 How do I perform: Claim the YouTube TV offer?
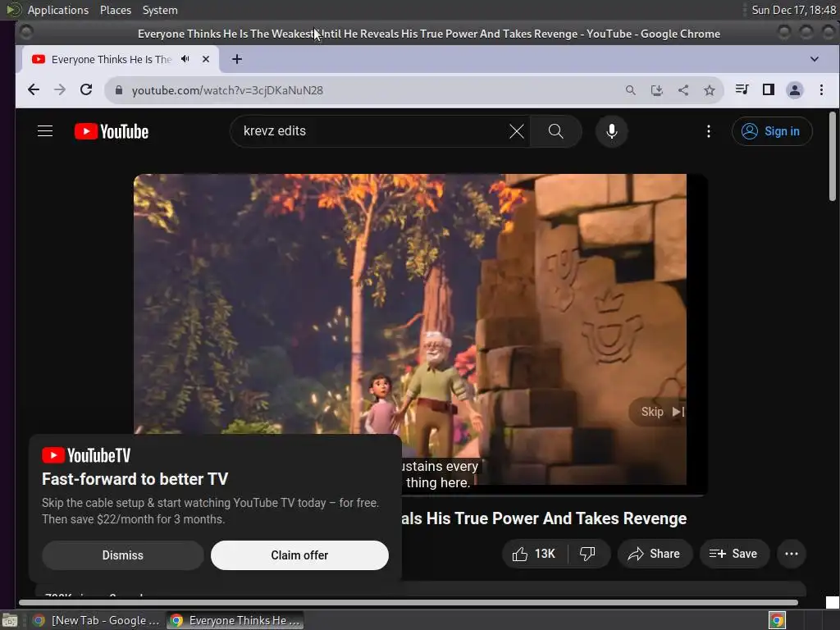coord(299,555)
